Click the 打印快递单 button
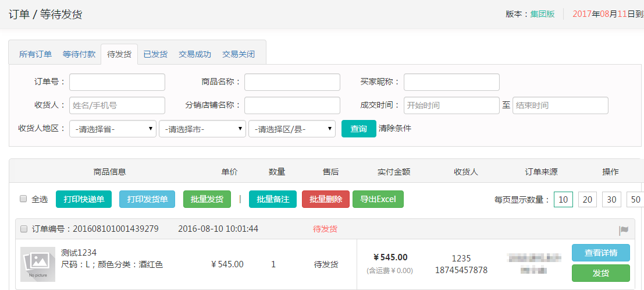 coord(84,199)
